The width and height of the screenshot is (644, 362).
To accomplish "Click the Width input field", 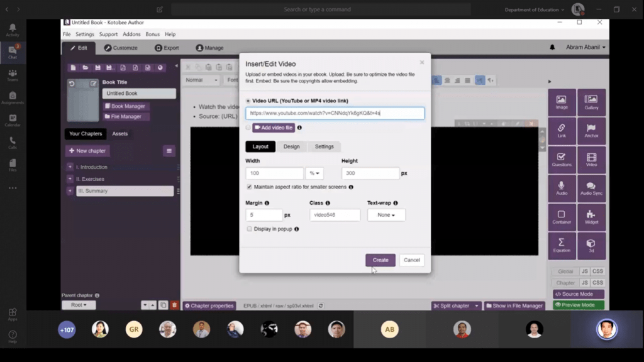I will 274,173.
